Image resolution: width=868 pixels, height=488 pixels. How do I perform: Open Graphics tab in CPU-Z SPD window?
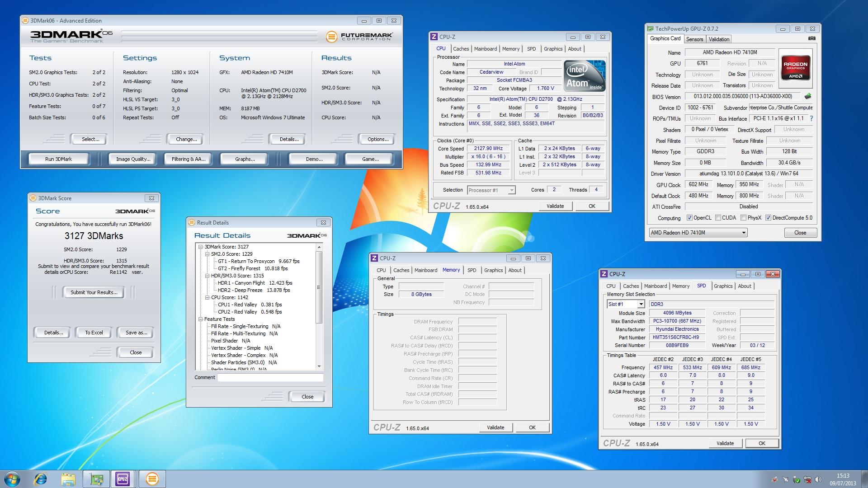coord(723,286)
